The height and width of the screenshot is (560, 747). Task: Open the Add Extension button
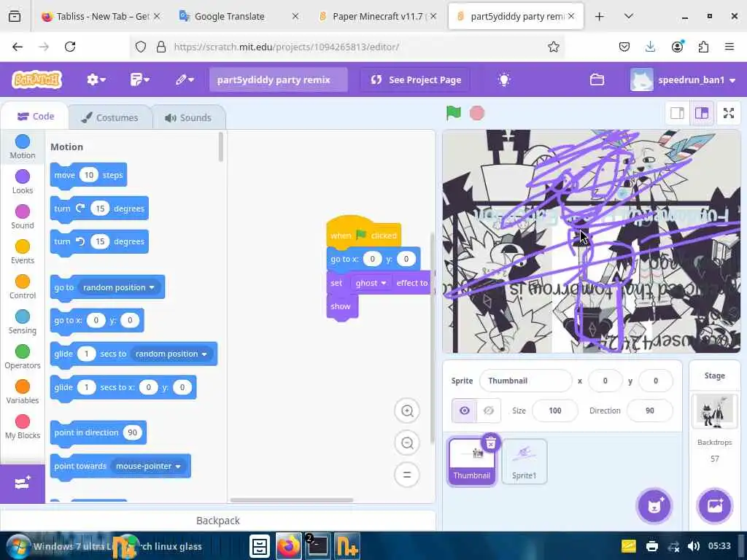pyautogui.click(x=23, y=483)
